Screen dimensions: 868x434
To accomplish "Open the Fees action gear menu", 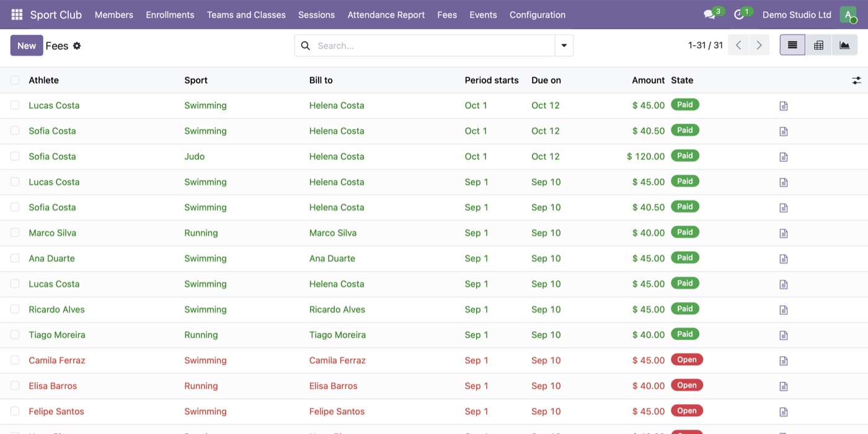I will coord(77,45).
